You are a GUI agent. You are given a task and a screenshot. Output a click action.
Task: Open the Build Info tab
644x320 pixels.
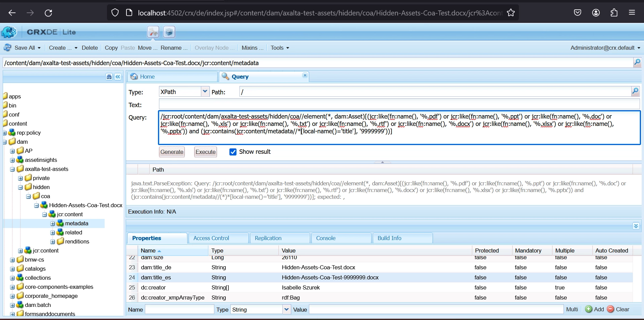(403, 238)
